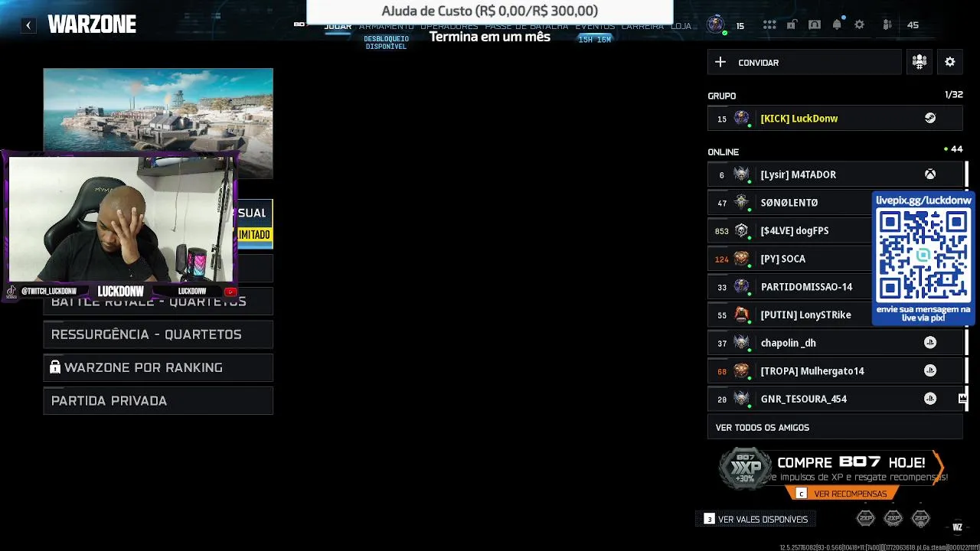
Task: Click the lock icon on Warzone por Ranking
Action: [55, 367]
